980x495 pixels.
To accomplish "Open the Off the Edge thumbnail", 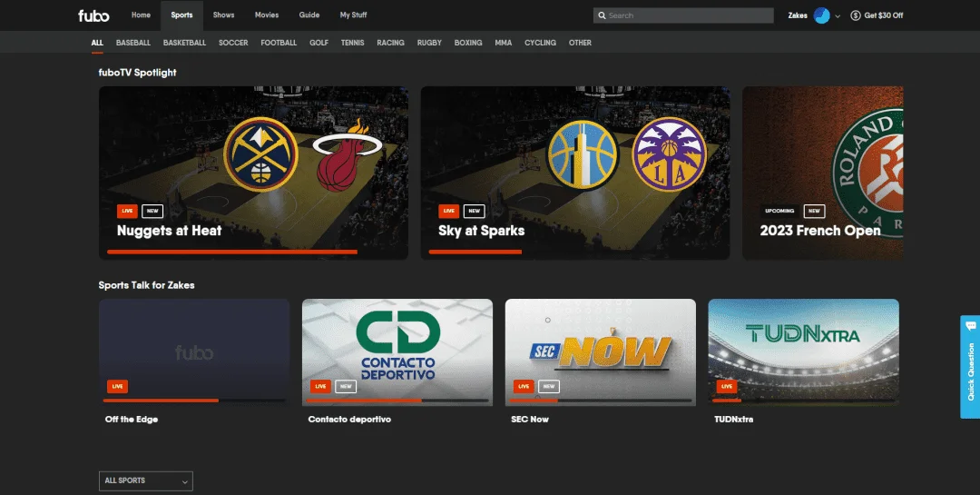I will tap(194, 352).
